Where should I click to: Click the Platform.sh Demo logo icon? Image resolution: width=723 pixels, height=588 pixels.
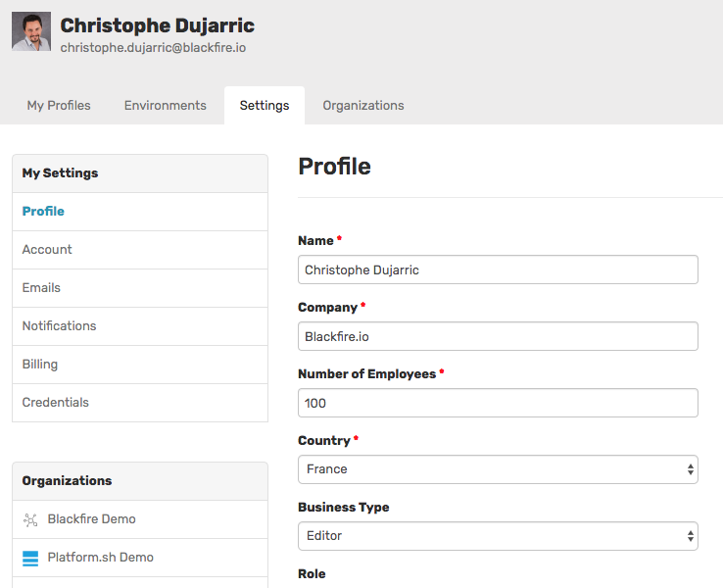[x=30, y=558]
